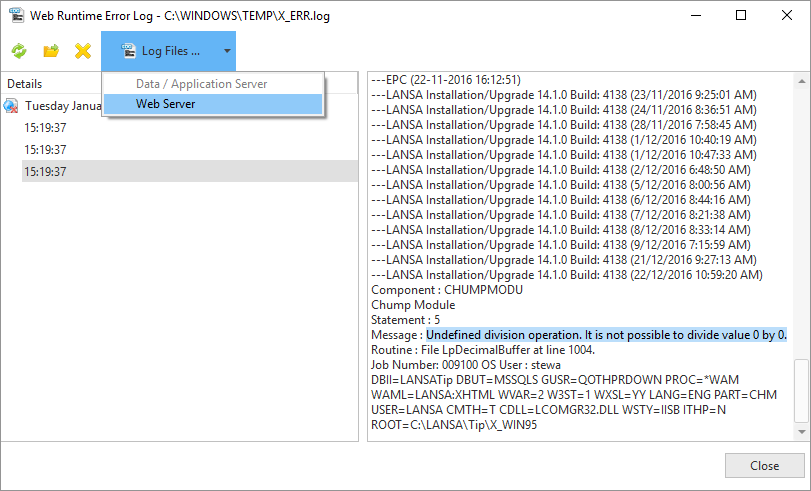This screenshot has width=811, height=491.
Task: Click the green refresh icon
Action: [x=19, y=50]
